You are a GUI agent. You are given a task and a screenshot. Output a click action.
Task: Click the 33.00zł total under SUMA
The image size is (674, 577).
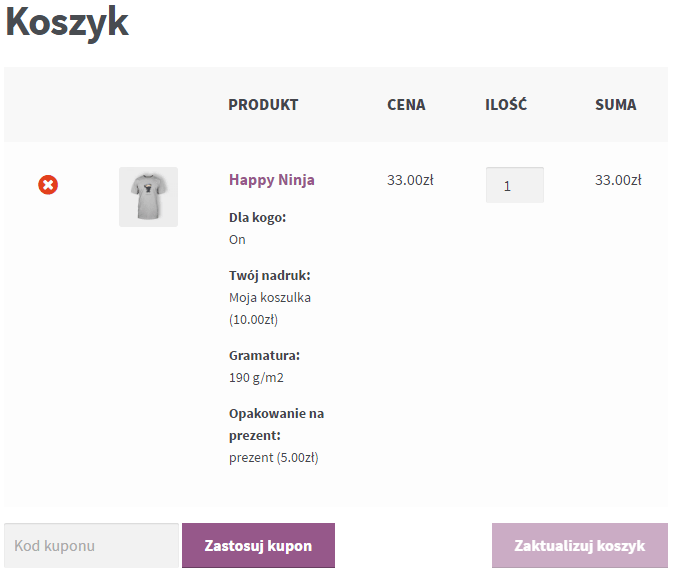618,180
